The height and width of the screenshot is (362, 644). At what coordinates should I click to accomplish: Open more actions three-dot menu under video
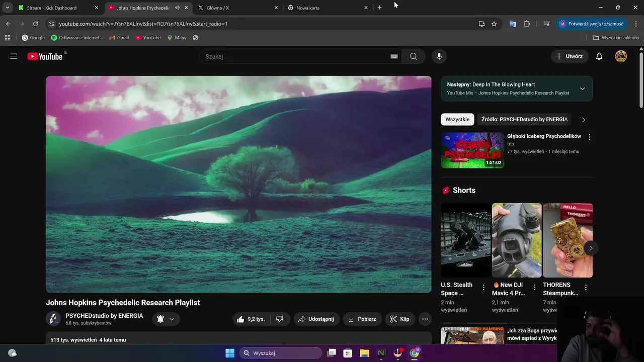(425, 319)
